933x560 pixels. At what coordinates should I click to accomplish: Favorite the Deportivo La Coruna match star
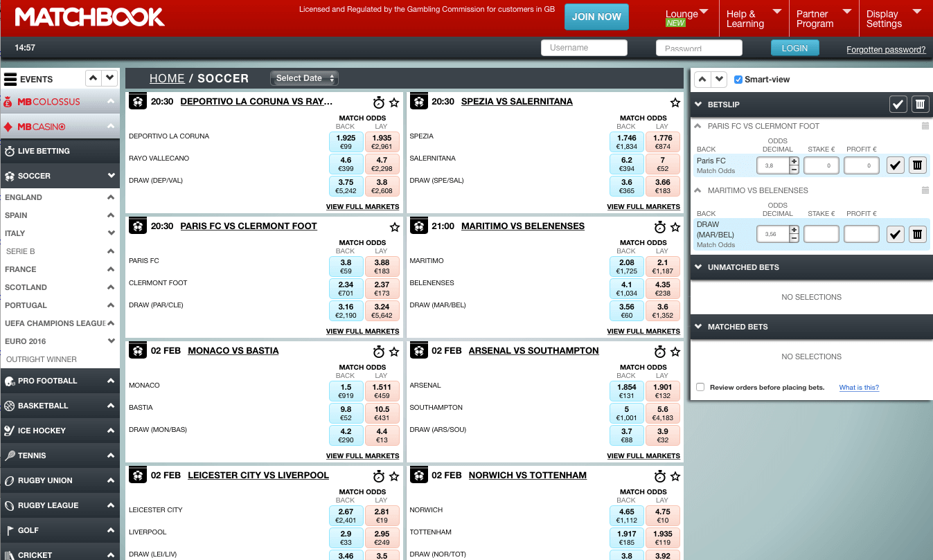[x=394, y=102]
